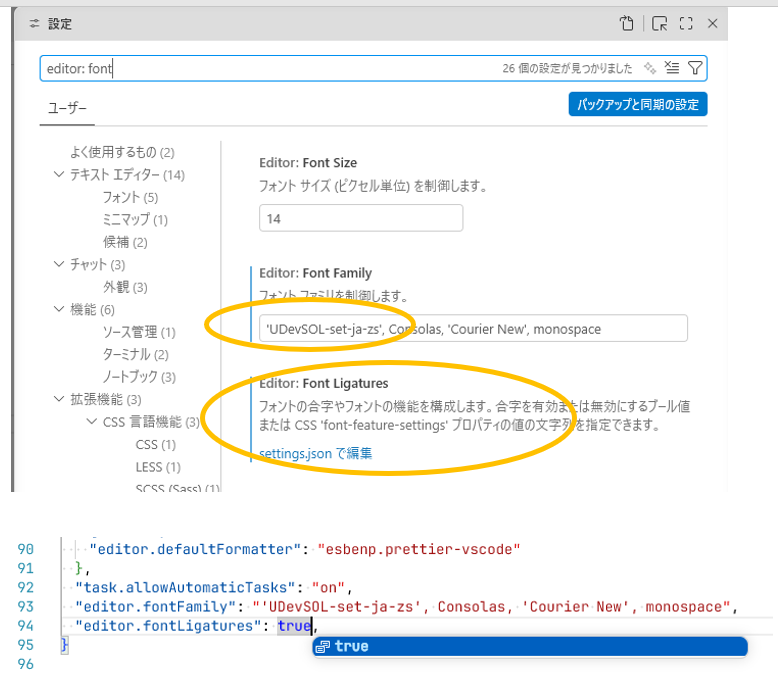
Task: Select ノートブック (3) tree item
Action: [x=139, y=377]
